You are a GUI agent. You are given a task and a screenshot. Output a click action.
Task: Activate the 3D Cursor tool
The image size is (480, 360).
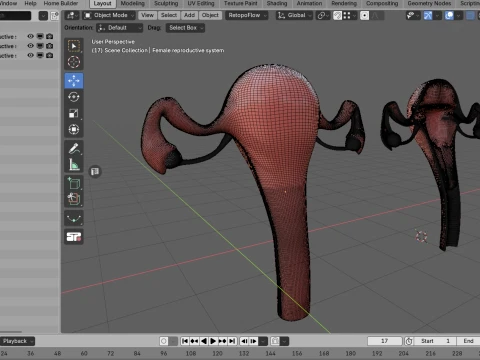point(74,62)
